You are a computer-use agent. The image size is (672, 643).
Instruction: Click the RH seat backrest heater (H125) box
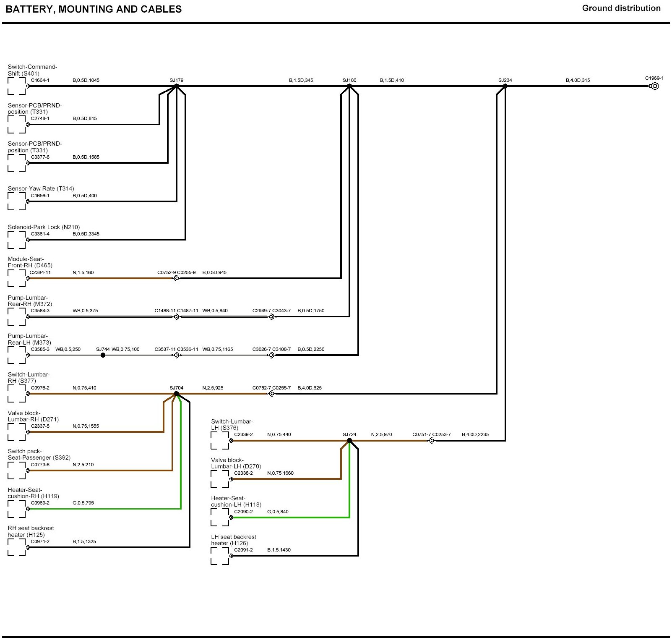(17, 547)
